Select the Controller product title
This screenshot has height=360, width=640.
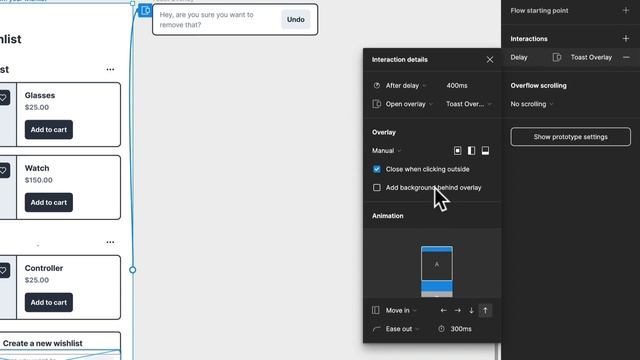(44, 268)
